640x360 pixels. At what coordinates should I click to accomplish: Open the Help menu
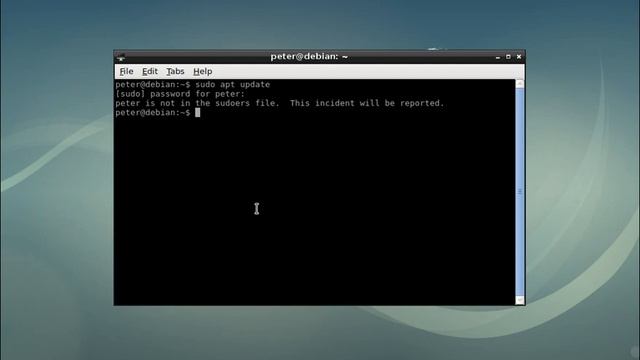pyautogui.click(x=202, y=71)
